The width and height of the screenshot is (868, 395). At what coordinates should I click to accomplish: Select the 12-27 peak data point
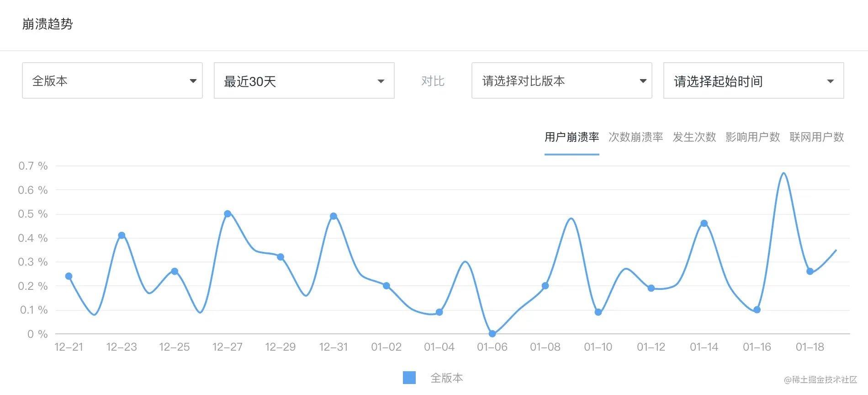click(x=228, y=214)
